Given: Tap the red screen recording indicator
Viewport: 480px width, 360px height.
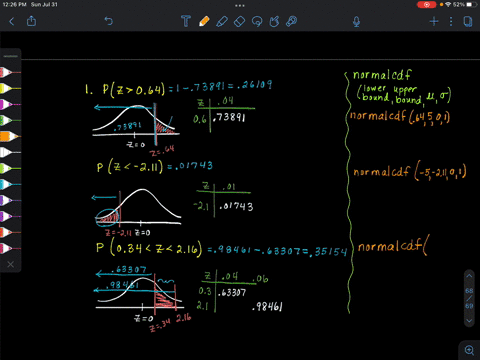Looking at the screenshot, I should (426, 5).
